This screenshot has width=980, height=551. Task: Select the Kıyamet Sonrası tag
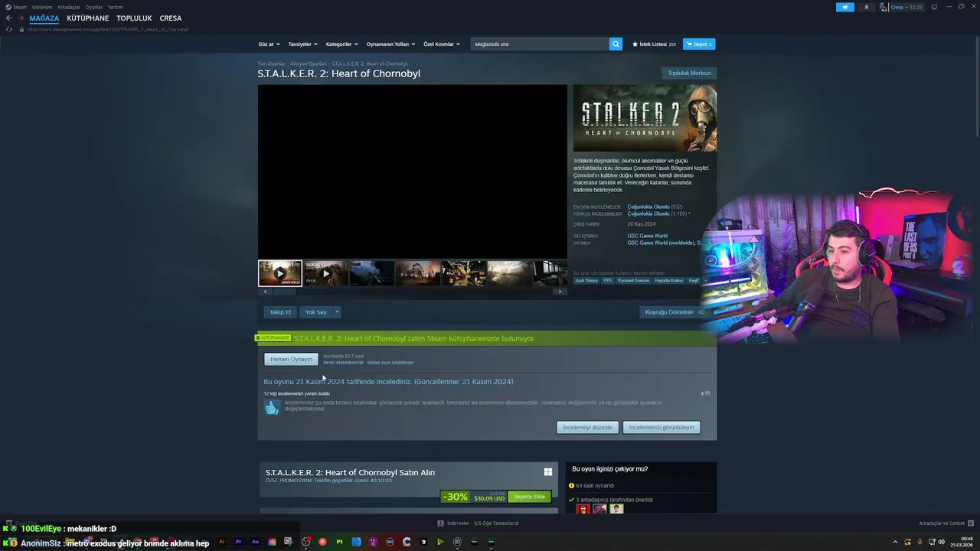[x=633, y=281]
